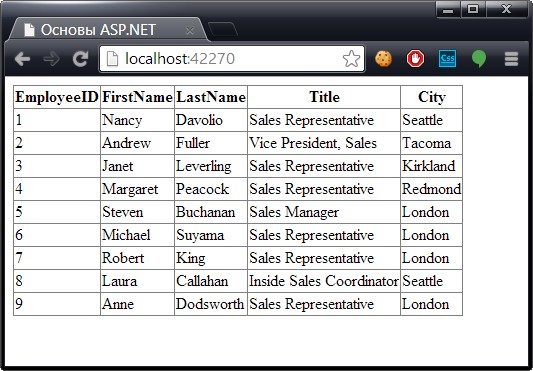Reload the page with refresh icon
Screen dimensions: 533x371
point(81,58)
